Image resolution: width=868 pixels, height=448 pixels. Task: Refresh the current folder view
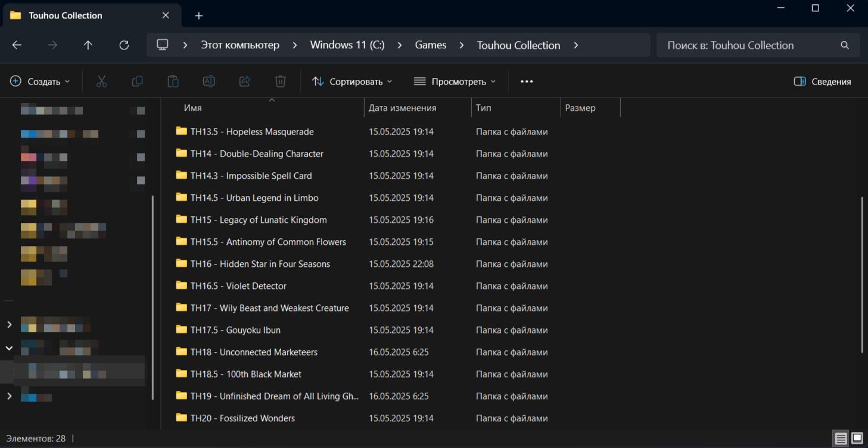pos(124,45)
